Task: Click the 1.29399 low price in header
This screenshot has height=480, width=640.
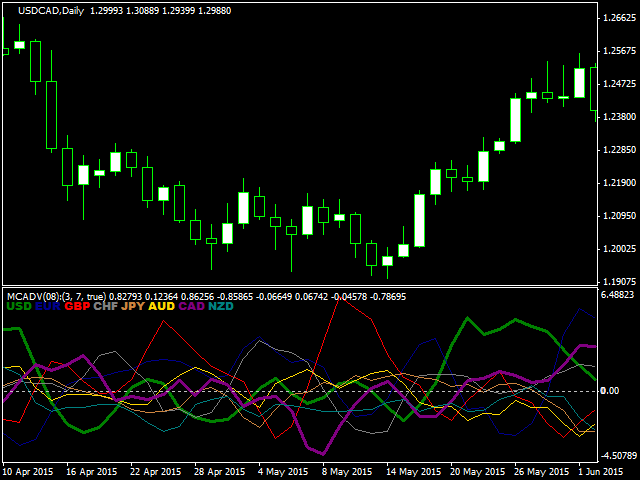Action: click(x=178, y=11)
